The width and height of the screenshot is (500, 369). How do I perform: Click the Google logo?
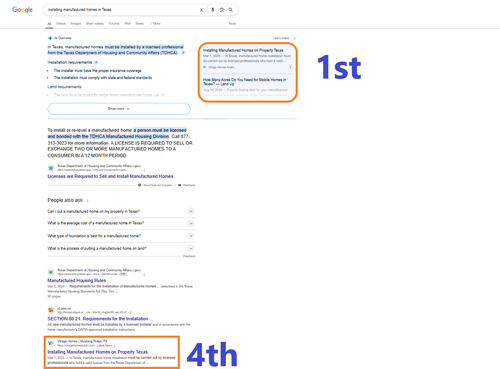(x=22, y=10)
